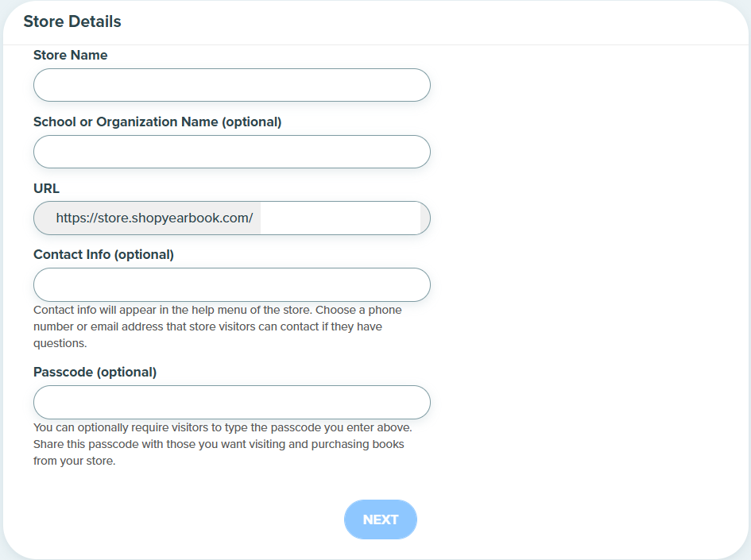Click the '(optional)' text beside Organization Name

pyautogui.click(x=251, y=122)
